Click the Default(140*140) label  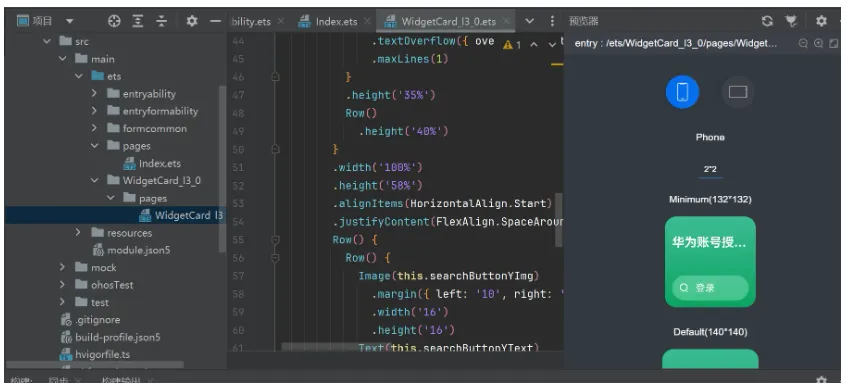point(710,332)
